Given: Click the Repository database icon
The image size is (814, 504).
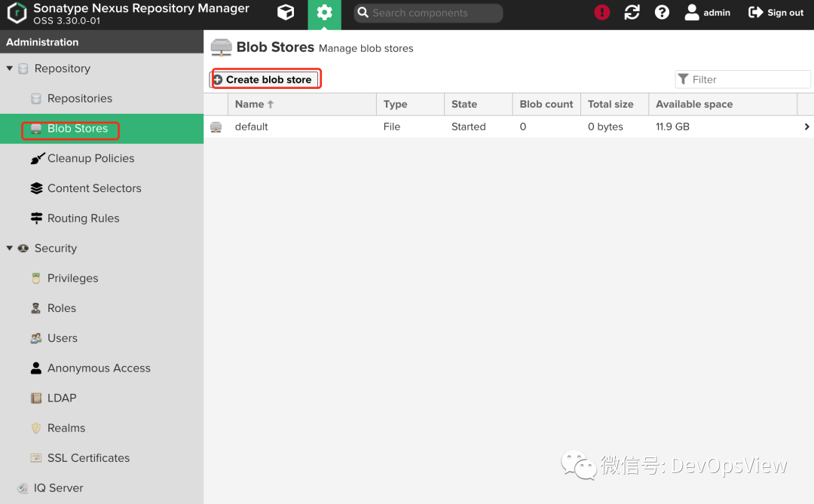Looking at the screenshot, I should tap(23, 69).
